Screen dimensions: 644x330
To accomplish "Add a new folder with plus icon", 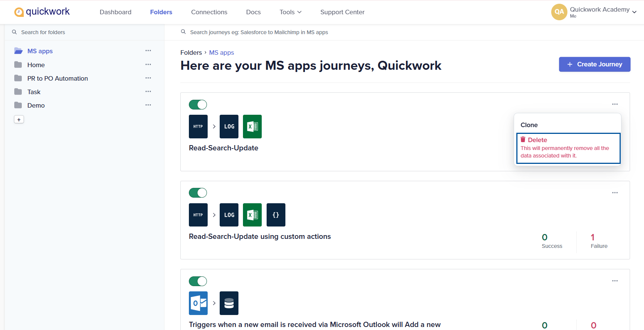I will [x=19, y=120].
